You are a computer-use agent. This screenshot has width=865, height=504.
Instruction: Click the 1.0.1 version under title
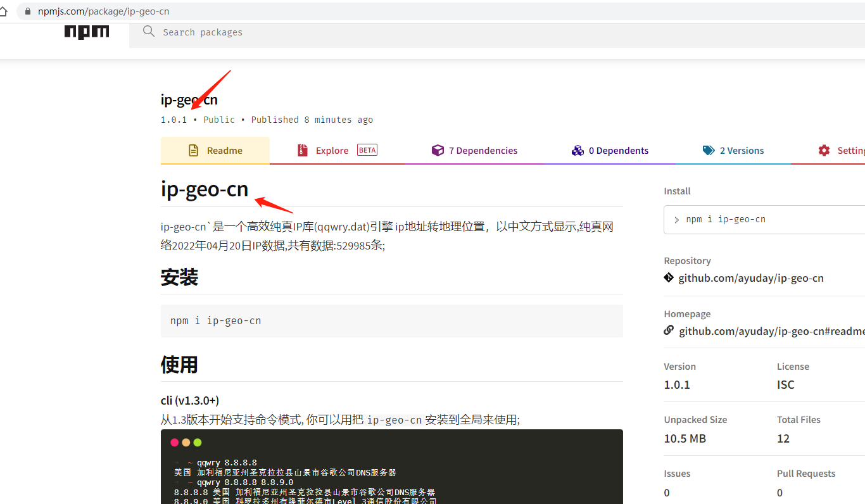[x=174, y=120]
